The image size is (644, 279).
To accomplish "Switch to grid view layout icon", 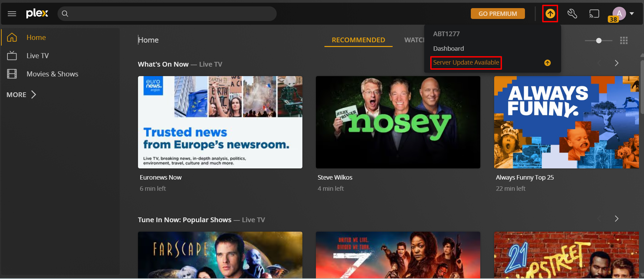I will point(624,41).
